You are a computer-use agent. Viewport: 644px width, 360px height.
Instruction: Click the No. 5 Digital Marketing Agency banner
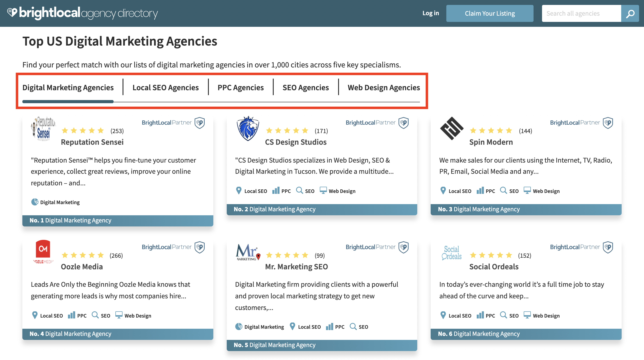click(322, 345)
